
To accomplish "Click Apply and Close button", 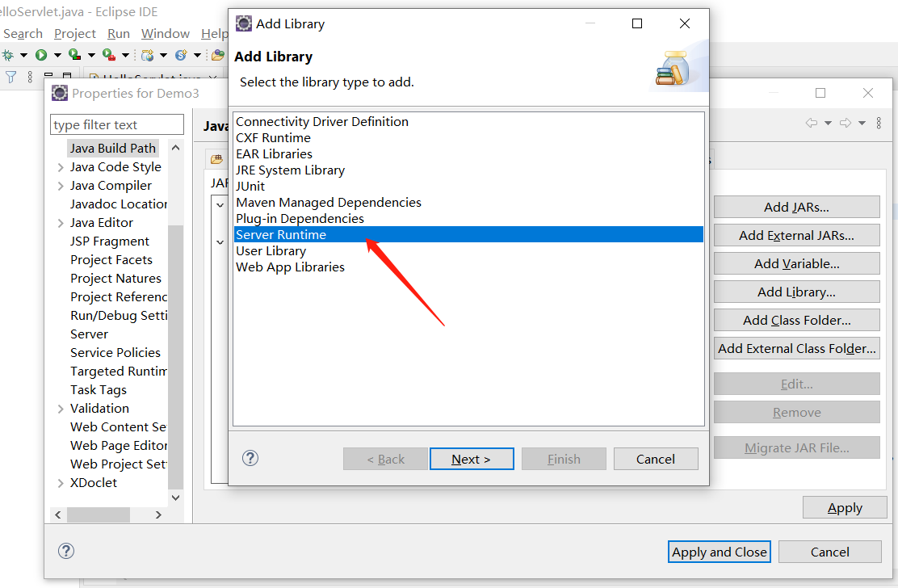I will [720, 552].
